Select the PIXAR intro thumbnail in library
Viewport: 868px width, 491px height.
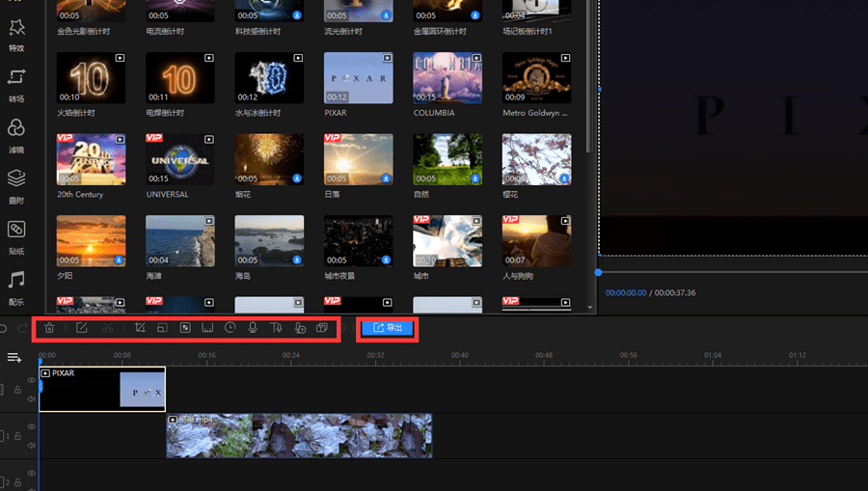[x=358, y=78]
